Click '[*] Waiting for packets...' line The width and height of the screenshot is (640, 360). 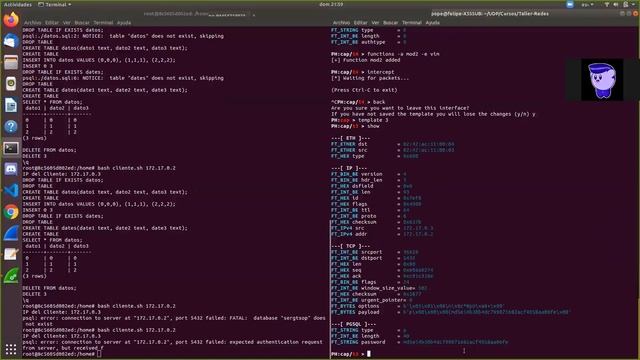pos(370,78)
